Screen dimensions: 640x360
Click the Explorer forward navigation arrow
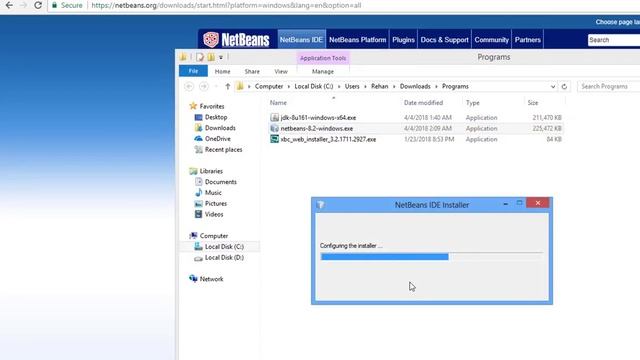point(203,87)
